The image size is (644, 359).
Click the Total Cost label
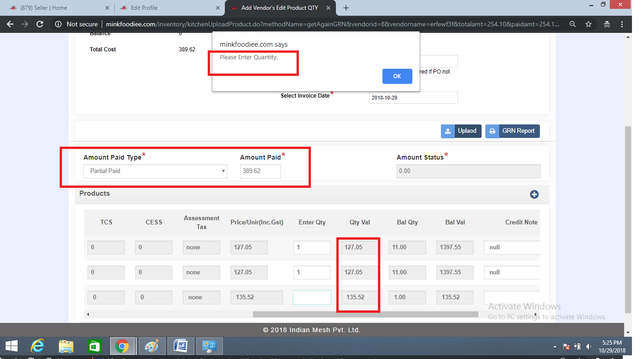click(x=103, y=50)
